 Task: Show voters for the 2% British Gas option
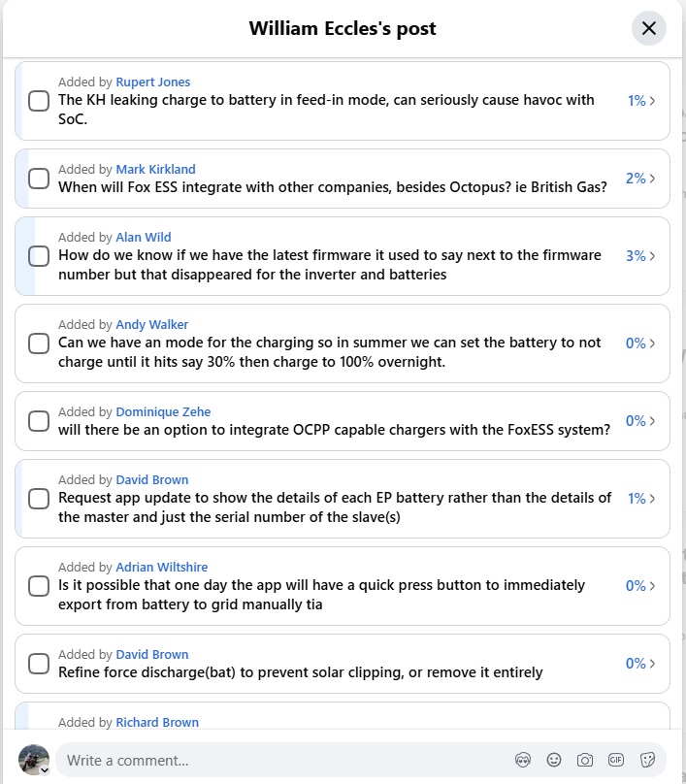pyautogui.click(x=640, y=178)
